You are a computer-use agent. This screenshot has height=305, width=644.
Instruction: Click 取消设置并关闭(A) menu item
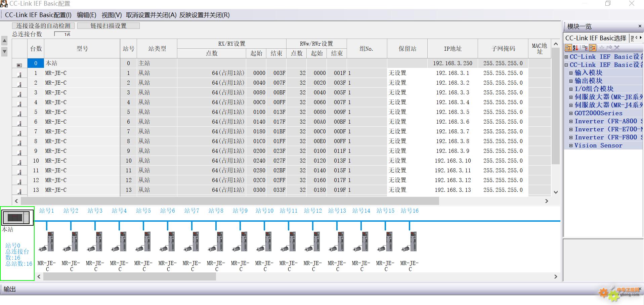(x=151, y=15)
